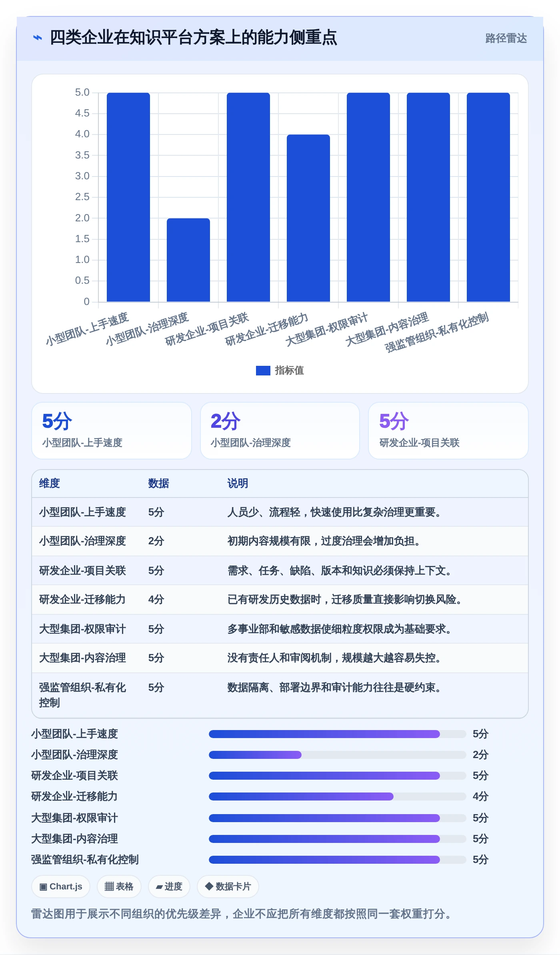Click progress bar for 大型集团-内容治理

tap(338, 839)
